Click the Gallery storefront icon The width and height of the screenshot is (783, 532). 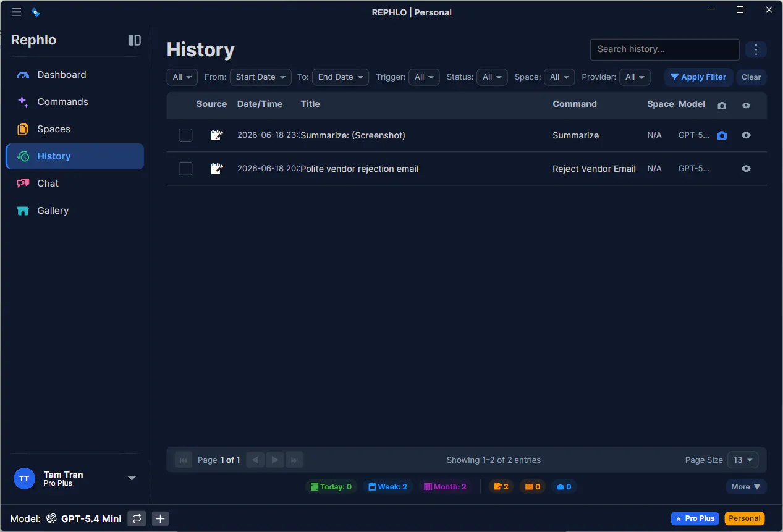(23, 211)
